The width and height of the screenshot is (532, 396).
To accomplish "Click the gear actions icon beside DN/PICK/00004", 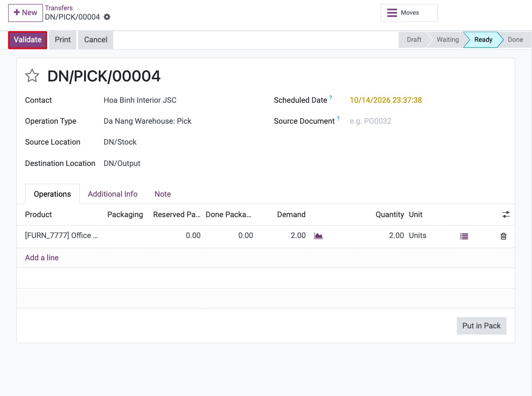I will pos(107,17).
